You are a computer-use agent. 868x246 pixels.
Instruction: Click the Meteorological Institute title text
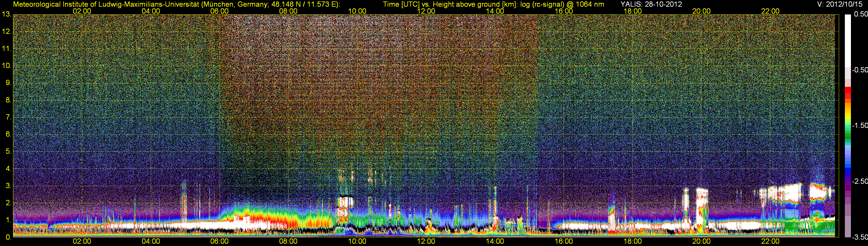[x=176, y=4]
